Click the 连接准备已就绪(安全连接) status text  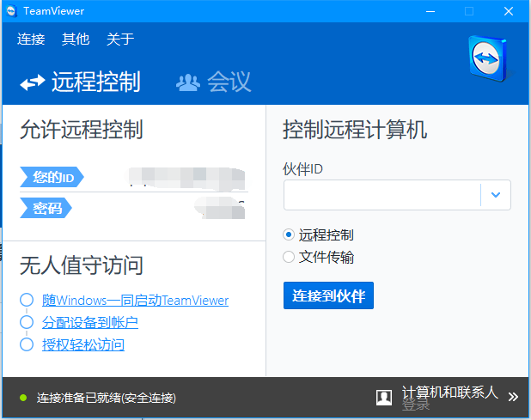[x=107, y=398]
